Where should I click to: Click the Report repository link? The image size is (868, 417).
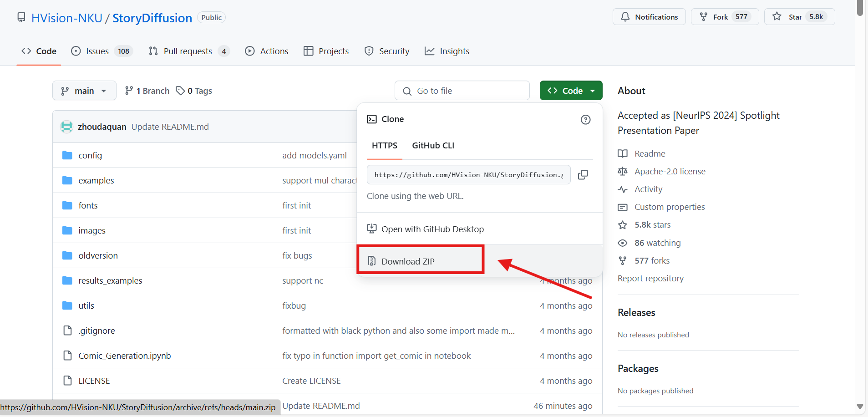coord(650,279)
